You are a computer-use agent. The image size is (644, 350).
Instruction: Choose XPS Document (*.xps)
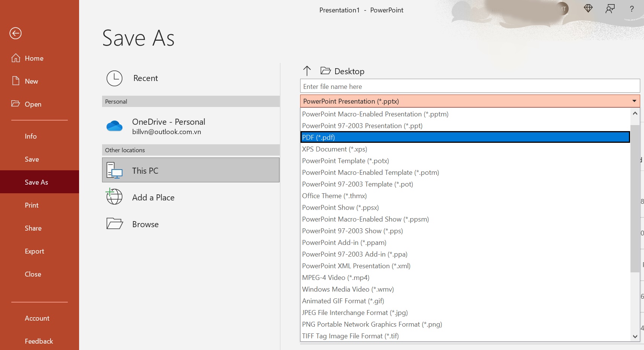coord(465,149)
